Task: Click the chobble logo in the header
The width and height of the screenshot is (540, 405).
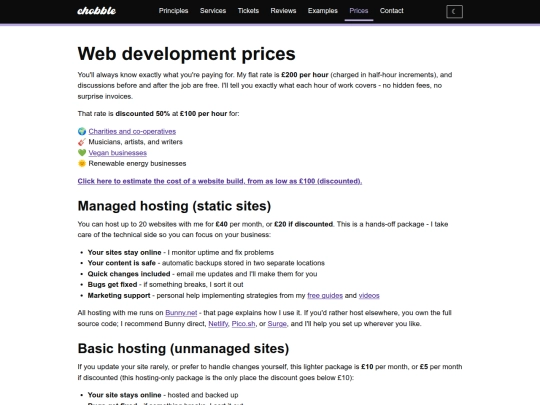Action: (96, 11)
